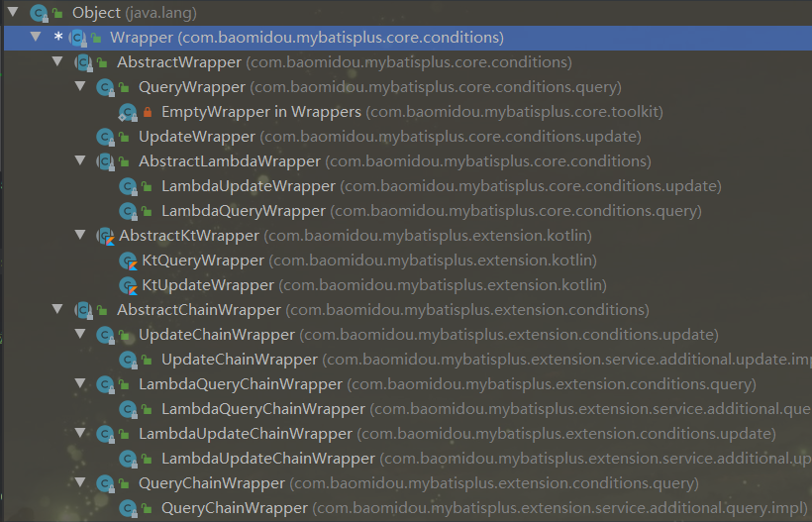Viewport: 812px width, 522px height.
Task: Click the abstract class icon beside AbstractChainWrapper
Action: pyautogui.click(x=84, y=311)
